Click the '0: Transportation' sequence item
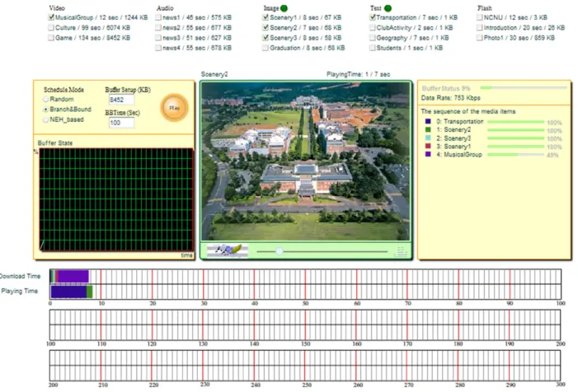 coord(459,121)
